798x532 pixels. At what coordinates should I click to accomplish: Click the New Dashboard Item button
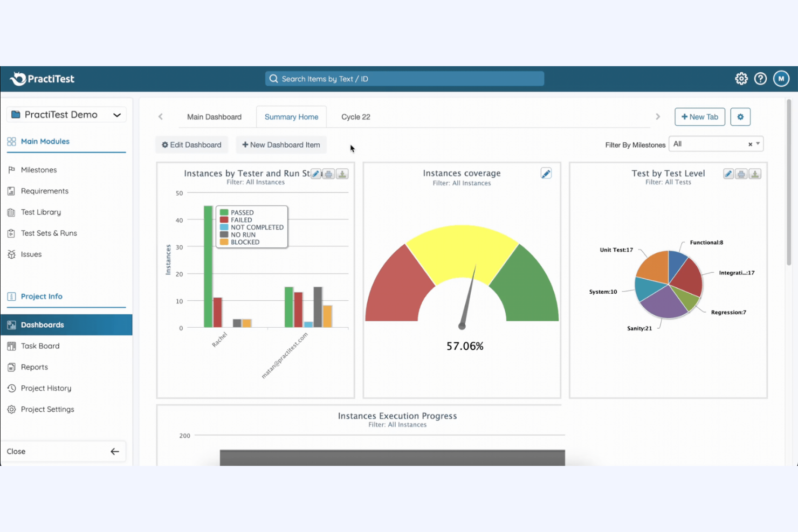coord(281,144)
